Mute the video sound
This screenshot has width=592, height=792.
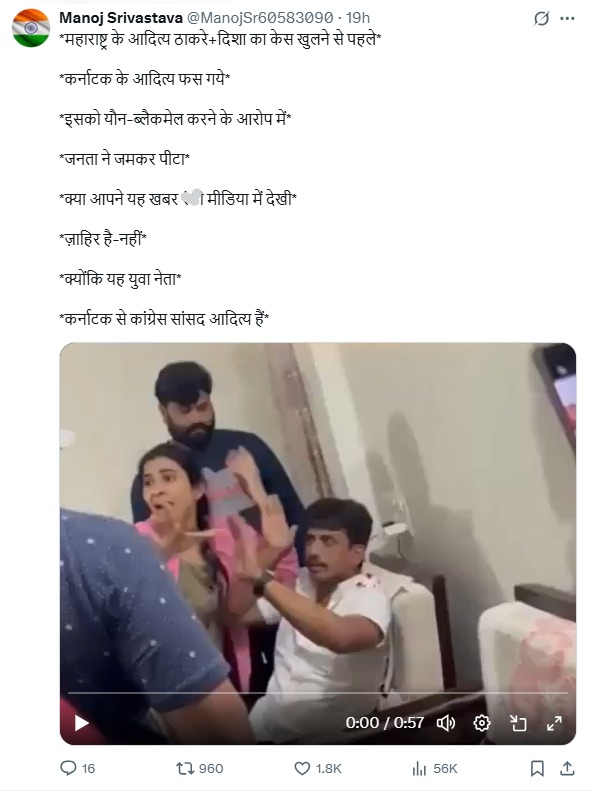point(446,723)
